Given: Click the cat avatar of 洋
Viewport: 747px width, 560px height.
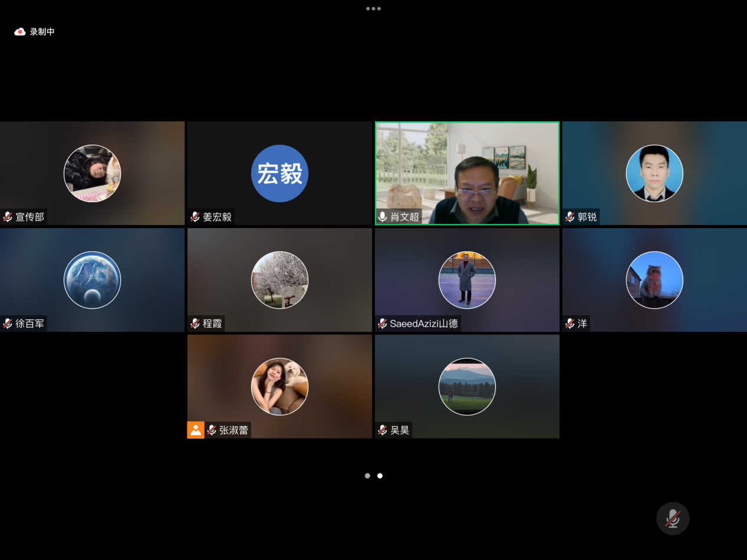Looking at the screenshot, I should point(654,280).
